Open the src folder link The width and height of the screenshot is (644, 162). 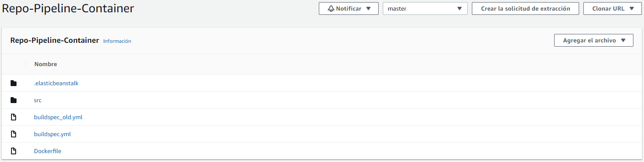38,100
